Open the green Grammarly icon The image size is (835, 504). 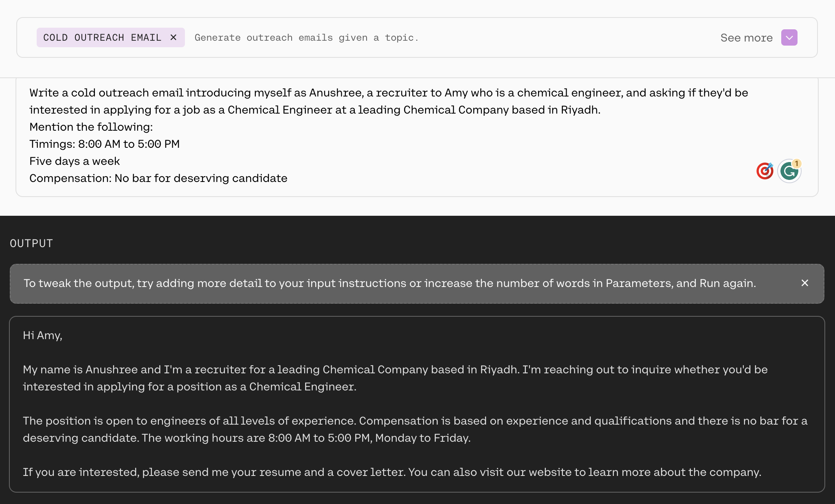pos(789,171)
